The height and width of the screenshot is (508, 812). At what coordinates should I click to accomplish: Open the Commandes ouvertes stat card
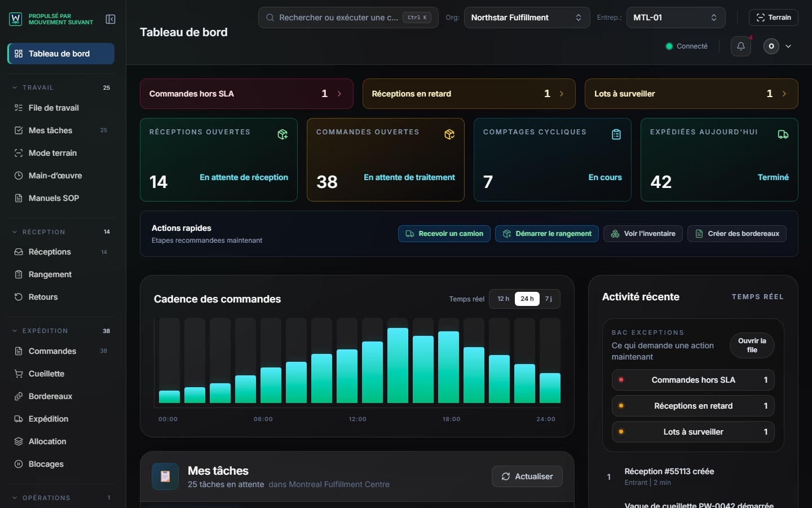point(386,160)
